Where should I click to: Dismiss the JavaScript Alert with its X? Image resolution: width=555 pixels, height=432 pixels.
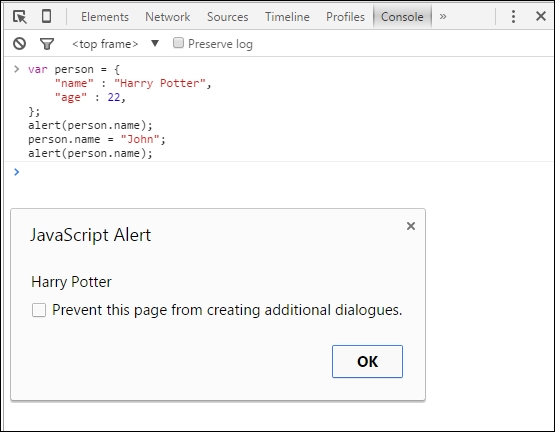[411, 226]
